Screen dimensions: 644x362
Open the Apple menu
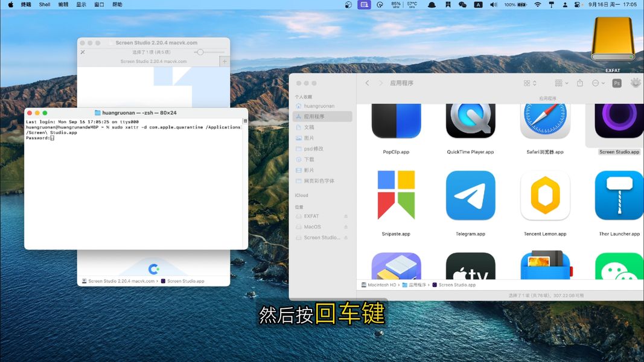pos(11,4)
